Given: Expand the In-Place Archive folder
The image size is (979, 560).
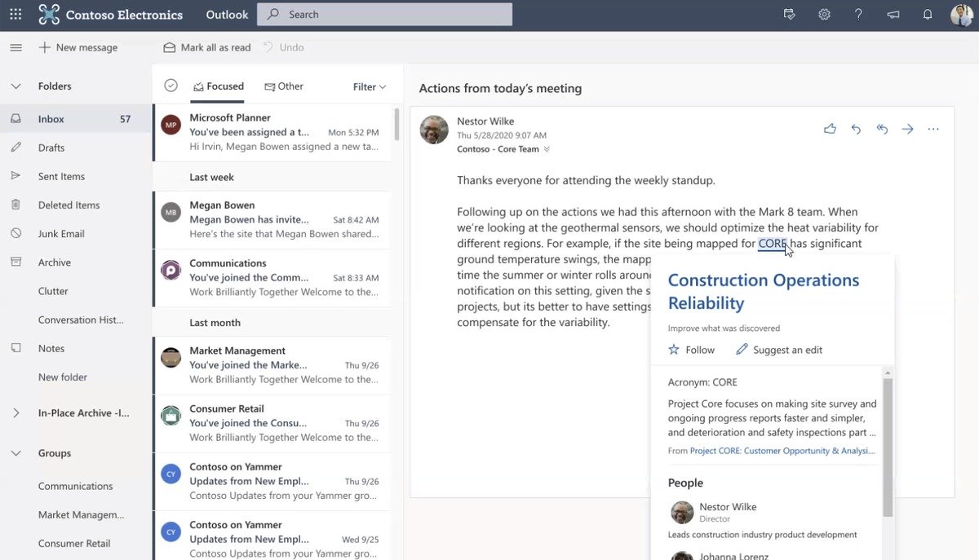Looking at the screenshot, I should tap(16, 412).
